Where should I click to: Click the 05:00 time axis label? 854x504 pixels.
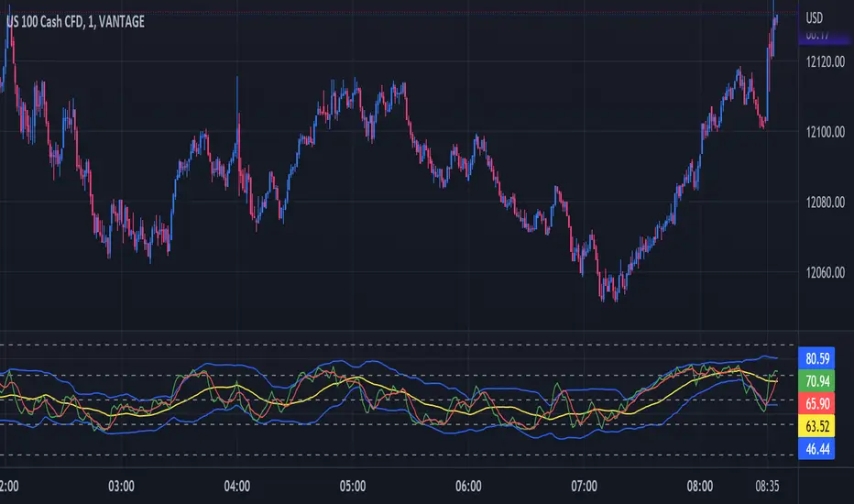point(353,486)
